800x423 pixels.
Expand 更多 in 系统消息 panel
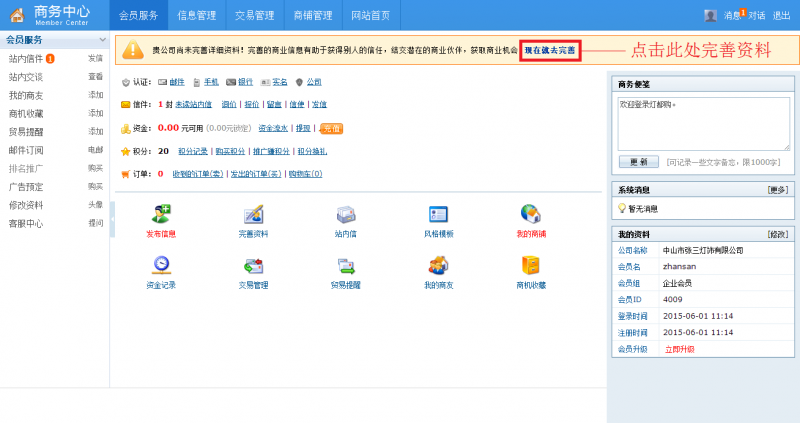tap(777, 189)
